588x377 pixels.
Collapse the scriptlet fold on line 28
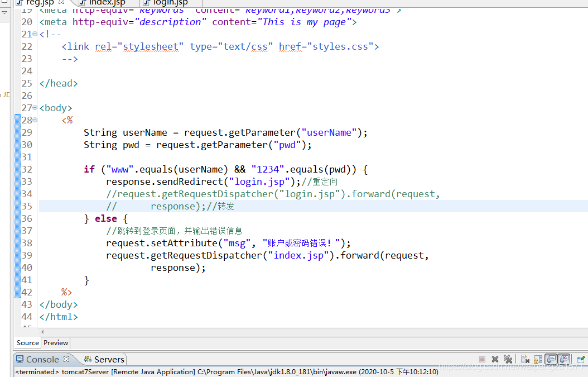(35, 120)
